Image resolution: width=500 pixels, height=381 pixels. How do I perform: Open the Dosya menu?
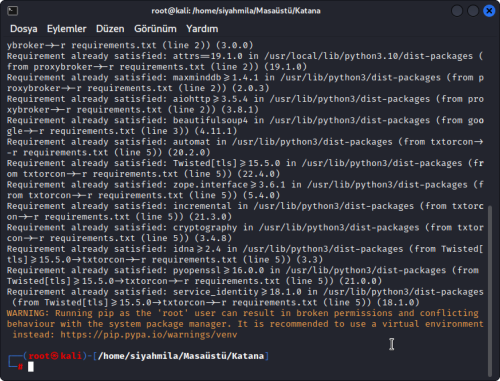tap(24, 29)
